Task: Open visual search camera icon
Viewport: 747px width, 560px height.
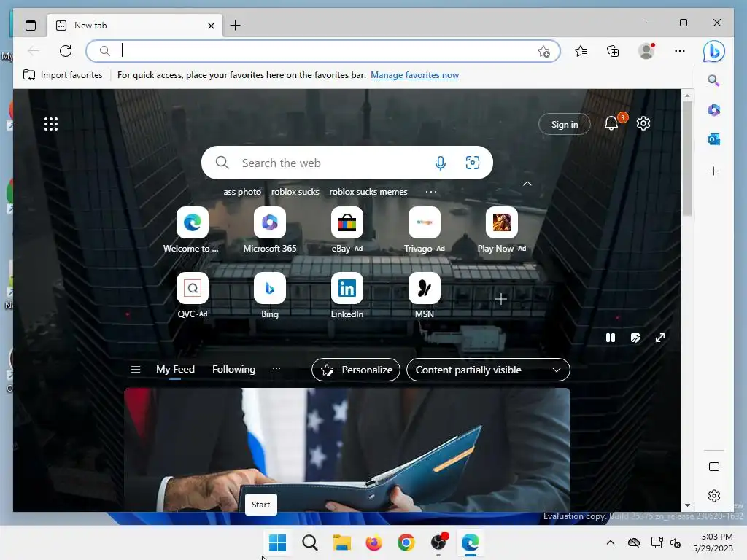Action: (473, 163)
